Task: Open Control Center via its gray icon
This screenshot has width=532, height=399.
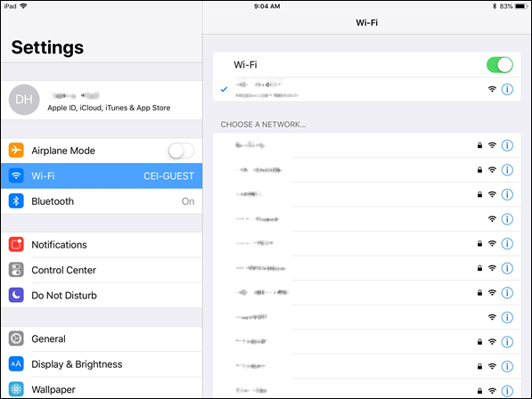Action: pos(16,270)
